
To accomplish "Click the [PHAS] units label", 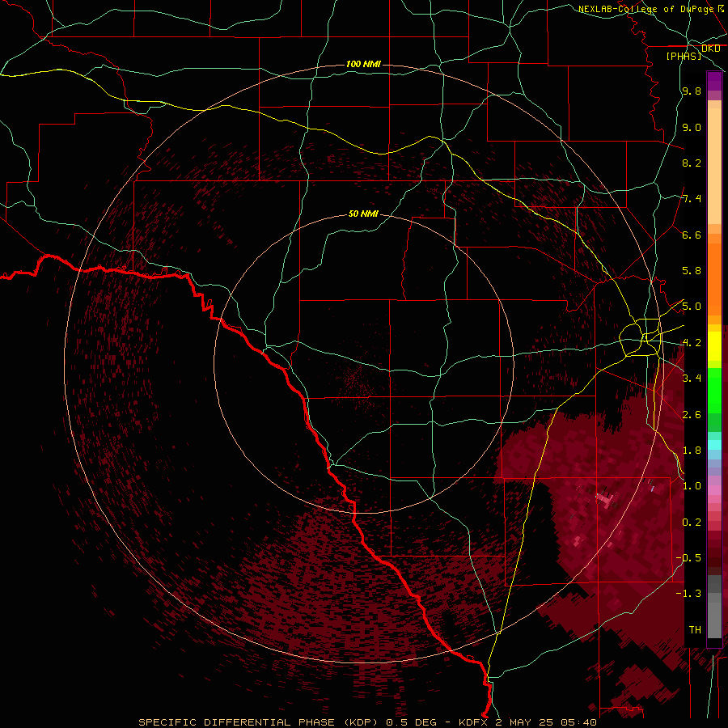I will click(x=684, y=56).
